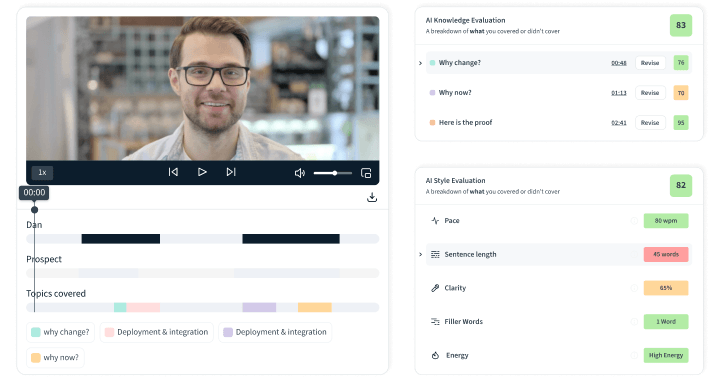Click the Prospect's first speaking segment
713x382 pixels.
(x=108, y=273)
